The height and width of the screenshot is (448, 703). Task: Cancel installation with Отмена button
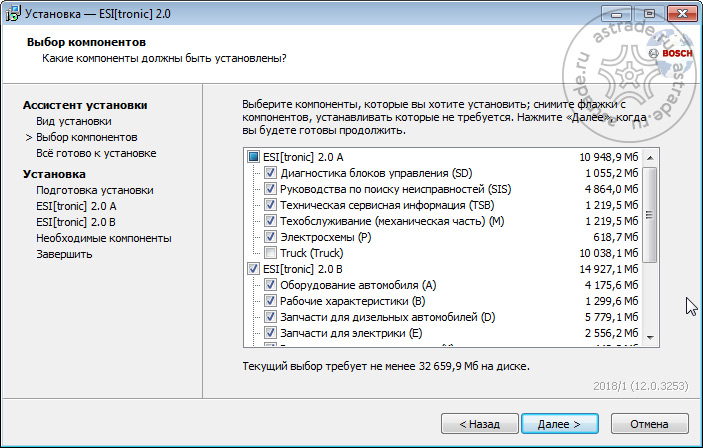649,424
